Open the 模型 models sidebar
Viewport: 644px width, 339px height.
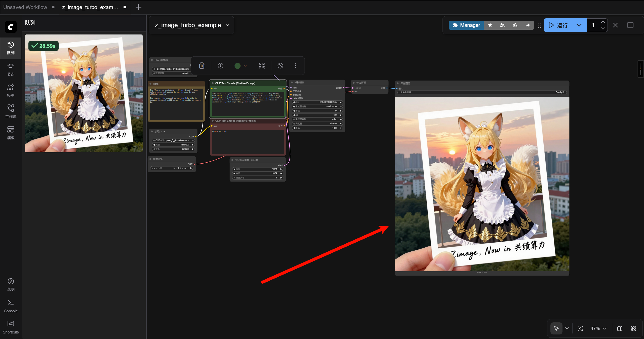(11, 91)
